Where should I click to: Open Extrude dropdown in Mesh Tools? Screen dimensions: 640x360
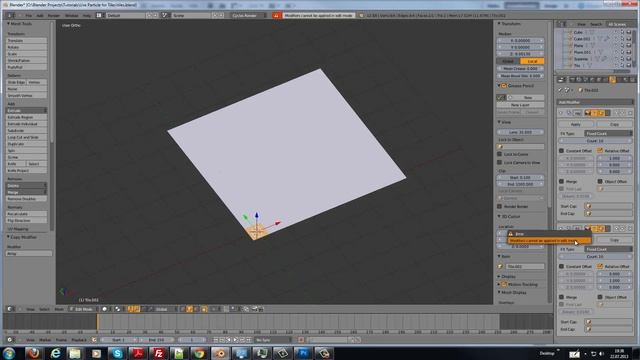click(x=26, y=111)
